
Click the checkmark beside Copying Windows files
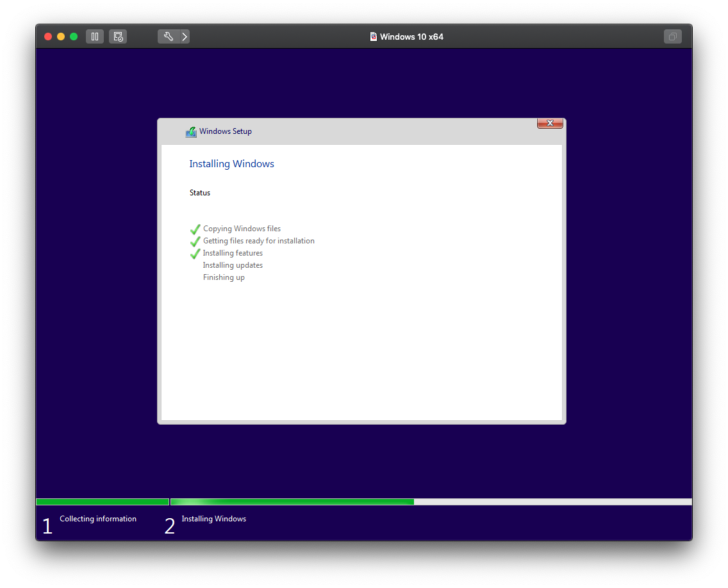pyautogui.click(x=195, y=229)
